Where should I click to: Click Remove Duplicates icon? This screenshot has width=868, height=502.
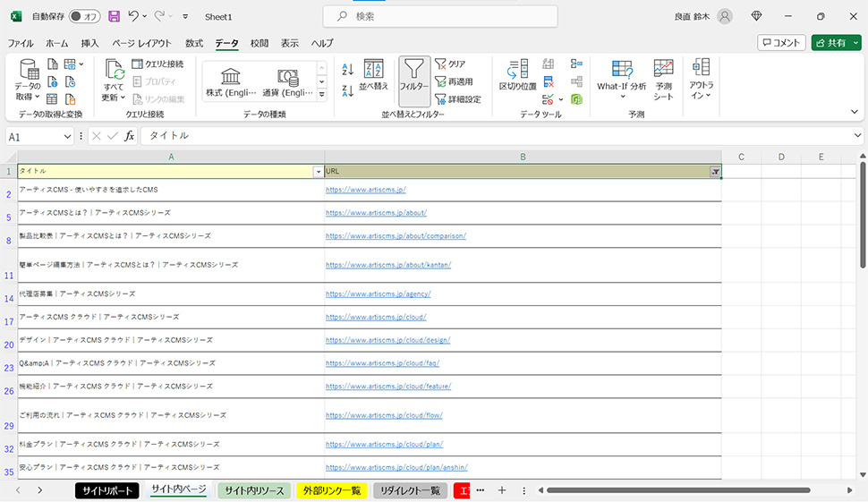coord(549,82)
